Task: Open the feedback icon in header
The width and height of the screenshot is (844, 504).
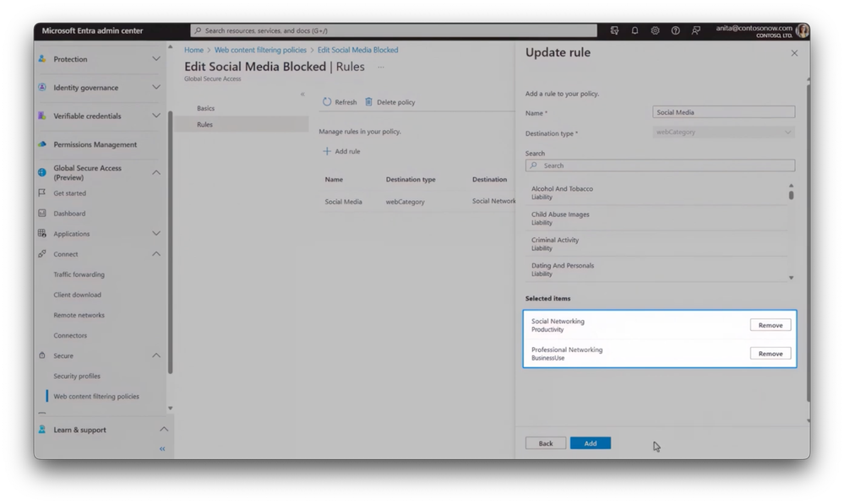Action: [x=696, y=30]
